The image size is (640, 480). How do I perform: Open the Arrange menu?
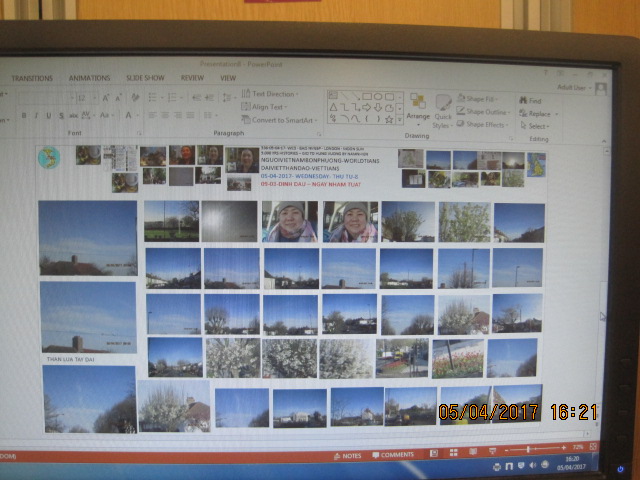click(x=418, y=107)
